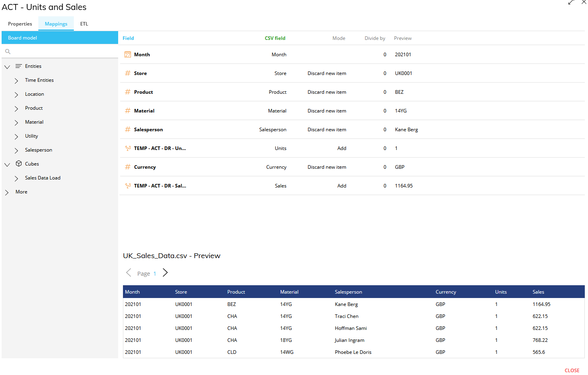The height and width of the screenshot is (375, 588).
Task: Click the Entities list icon in tree
Action: [19, 66]
